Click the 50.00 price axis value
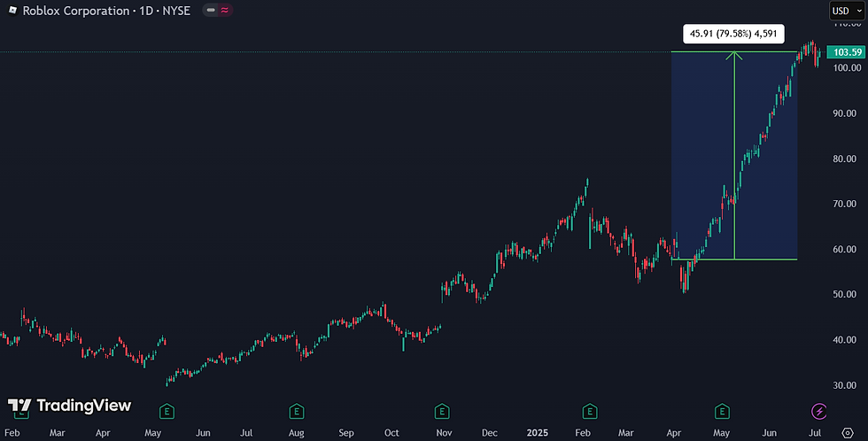Viewport: 868px width, 441px height. coord(845,294)
